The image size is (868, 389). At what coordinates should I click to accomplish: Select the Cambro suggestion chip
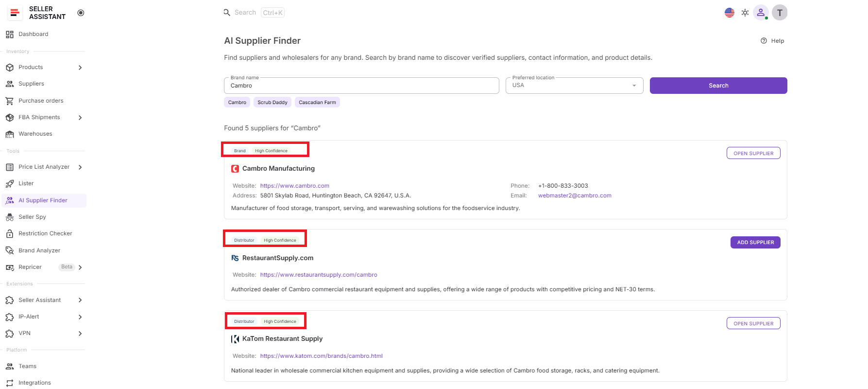(x=237, y=102)
